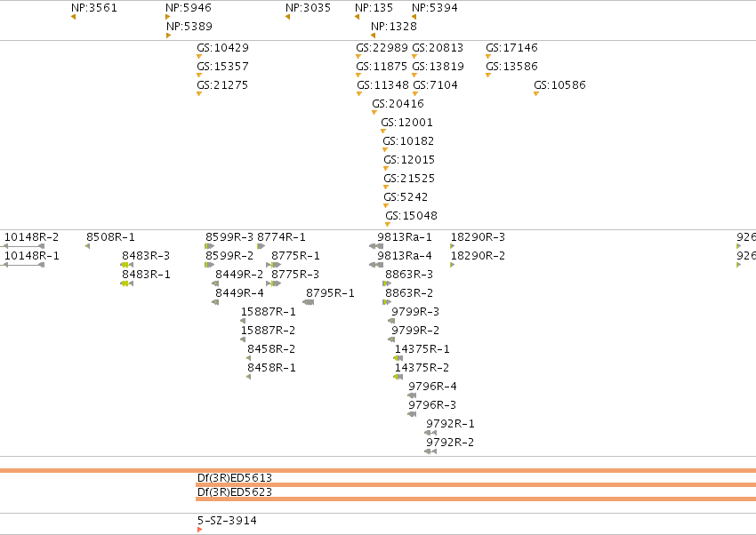Click the 9813Ra-4 label
The height and width of the screenshot is (535, 756).
click(x=405, y=256)
